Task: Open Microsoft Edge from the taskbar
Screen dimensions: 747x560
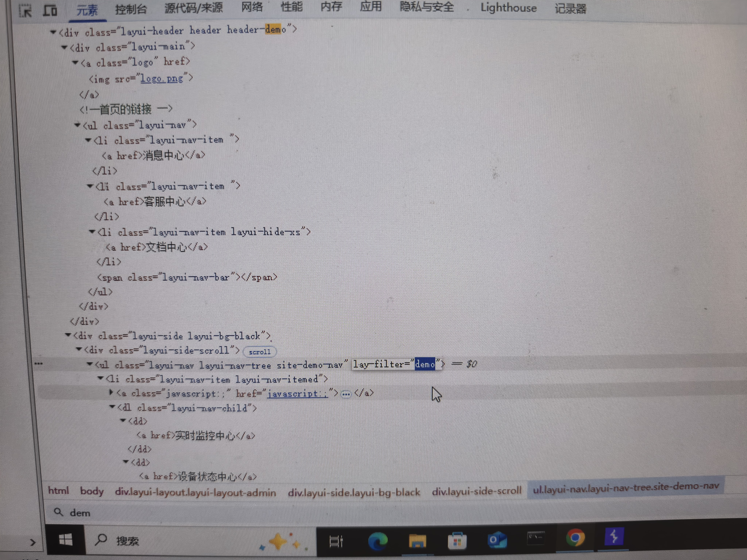Action: pos(378,541)
